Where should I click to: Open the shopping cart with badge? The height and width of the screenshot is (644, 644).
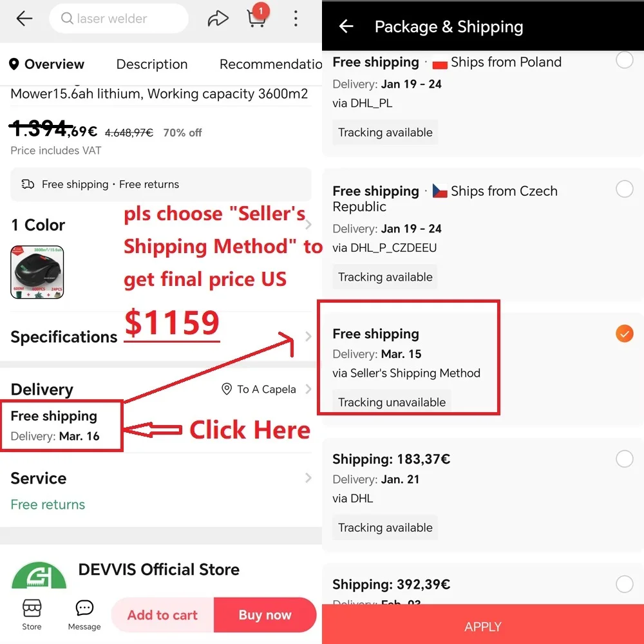(x=257, y=17)
